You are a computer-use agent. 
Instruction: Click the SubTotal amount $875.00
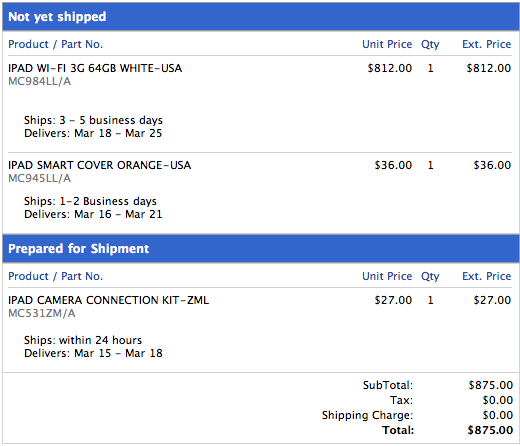point(491,385)
